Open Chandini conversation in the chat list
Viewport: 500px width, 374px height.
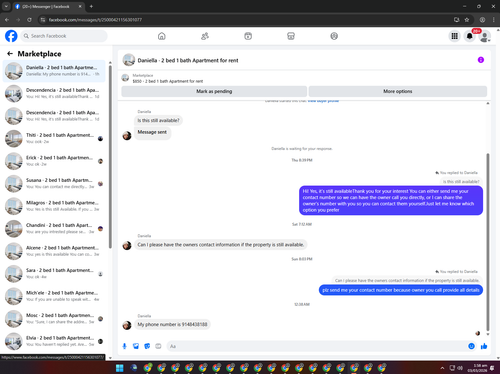pyautogui.click(x=54, y=229)
